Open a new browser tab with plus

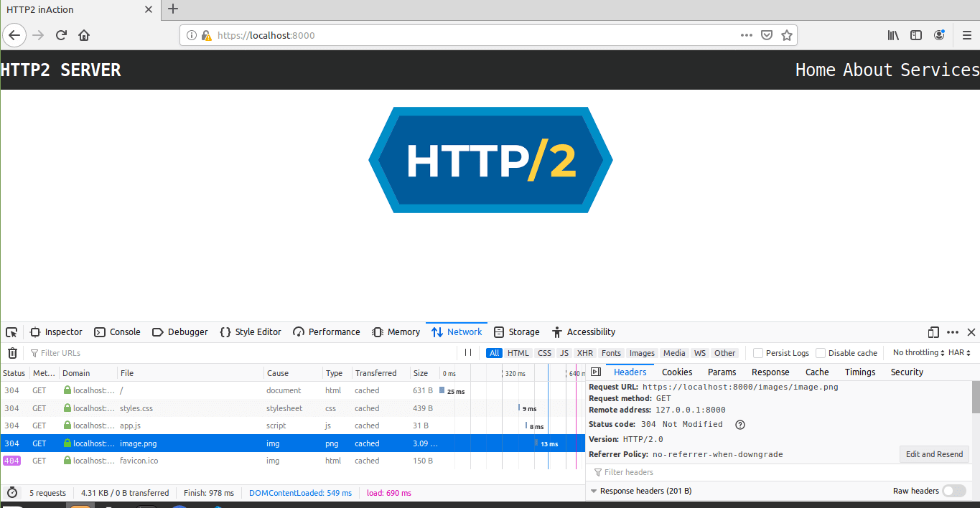point(172,9)
